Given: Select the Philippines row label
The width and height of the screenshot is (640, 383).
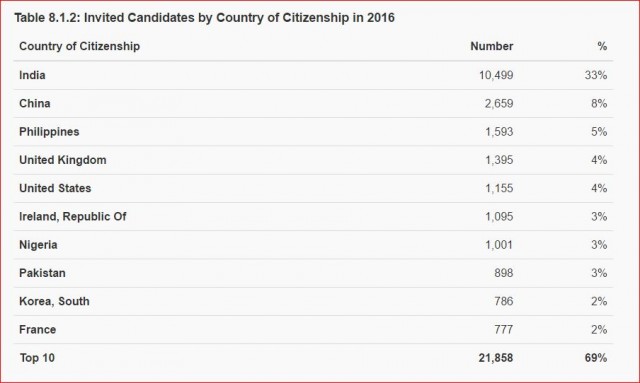Looking at the screenshot, I should [49, 132].
